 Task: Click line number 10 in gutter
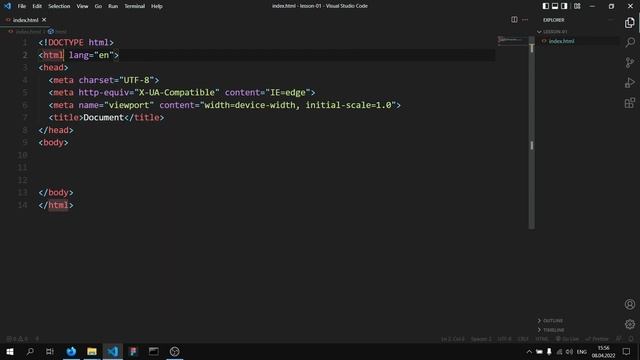point(22,155)
